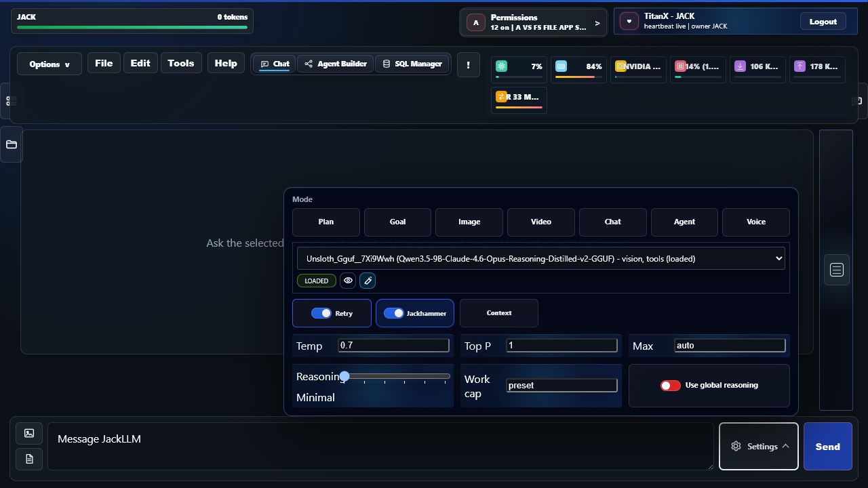Click the heart icon beside TitanX - JACK
This screenshot has width=868, height=488.
(629, 22)
